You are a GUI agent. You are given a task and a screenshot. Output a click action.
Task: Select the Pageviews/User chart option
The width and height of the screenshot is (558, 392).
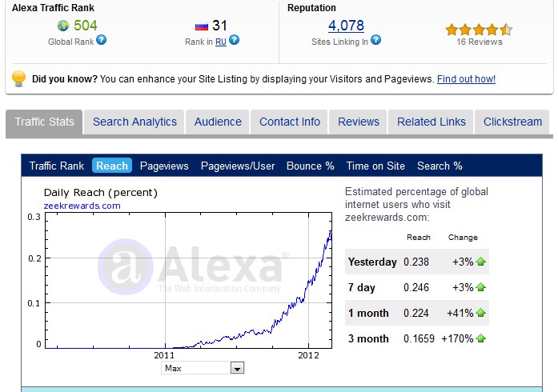(238, 166)
